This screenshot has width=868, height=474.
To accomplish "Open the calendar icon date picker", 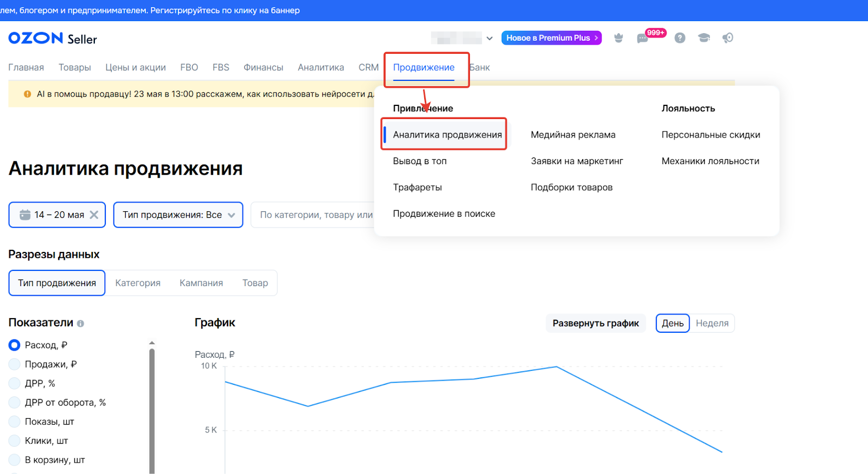I will (25, 214).
